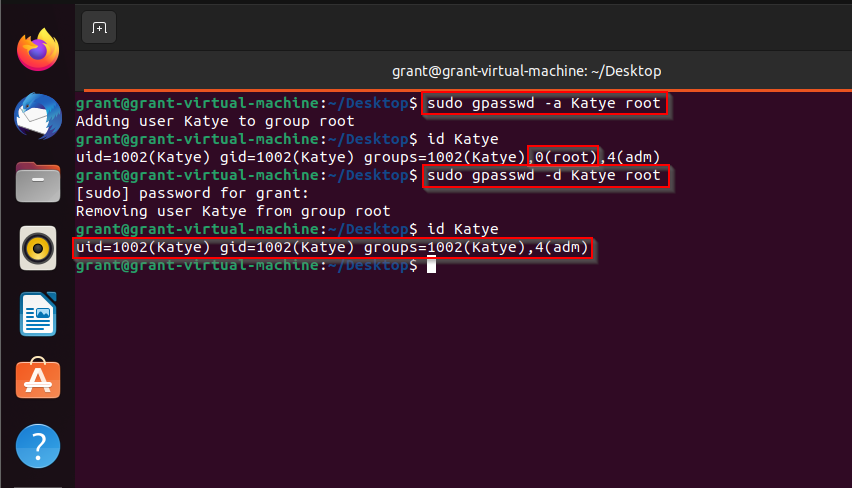Click the boxed gpasswd -d Katye root command
This screenshot has height=488, width=852.
[x=545, y=176]
